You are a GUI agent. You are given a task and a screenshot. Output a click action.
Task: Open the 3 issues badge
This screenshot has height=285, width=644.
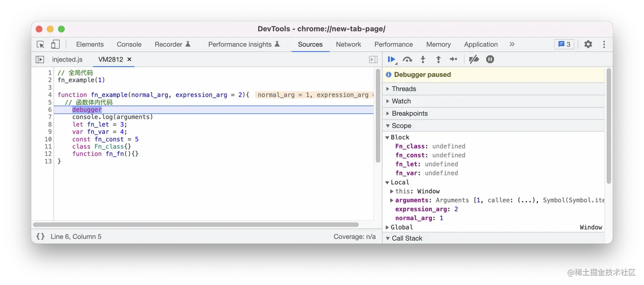[x=564, y=44]
